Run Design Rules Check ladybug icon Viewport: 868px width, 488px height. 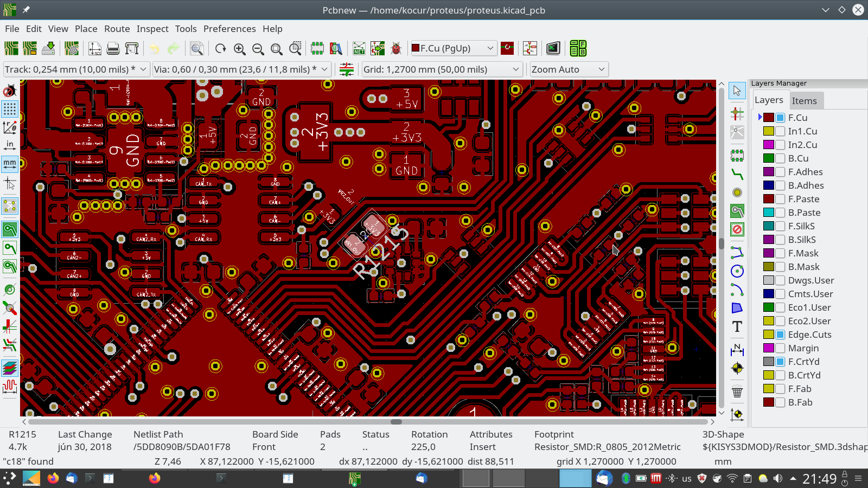click(x=396, y=48)
